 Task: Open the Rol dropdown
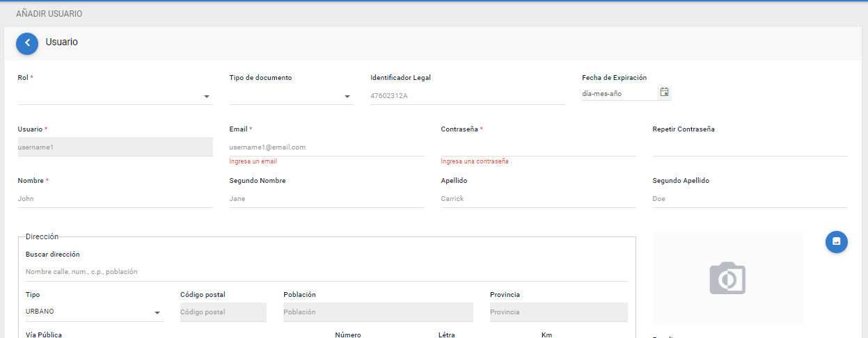(x=115, y=96)
